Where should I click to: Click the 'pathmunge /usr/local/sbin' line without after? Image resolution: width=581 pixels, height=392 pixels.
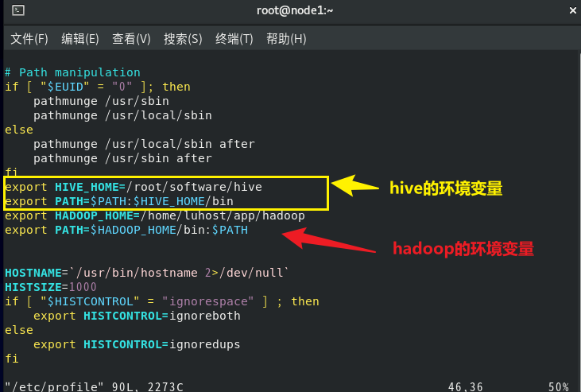122,115
